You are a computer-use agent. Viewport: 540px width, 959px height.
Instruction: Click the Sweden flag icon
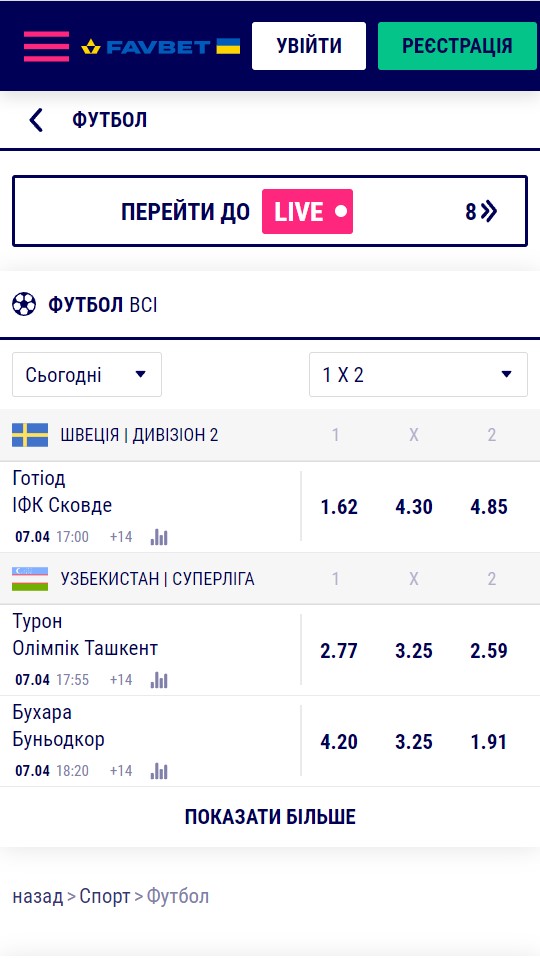tap(30, 435)
